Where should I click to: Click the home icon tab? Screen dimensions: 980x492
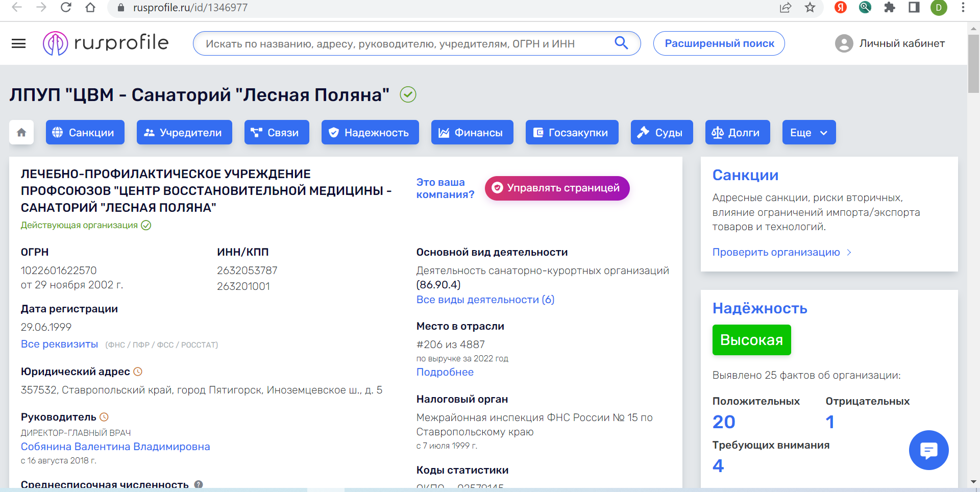tap(21, 132)
